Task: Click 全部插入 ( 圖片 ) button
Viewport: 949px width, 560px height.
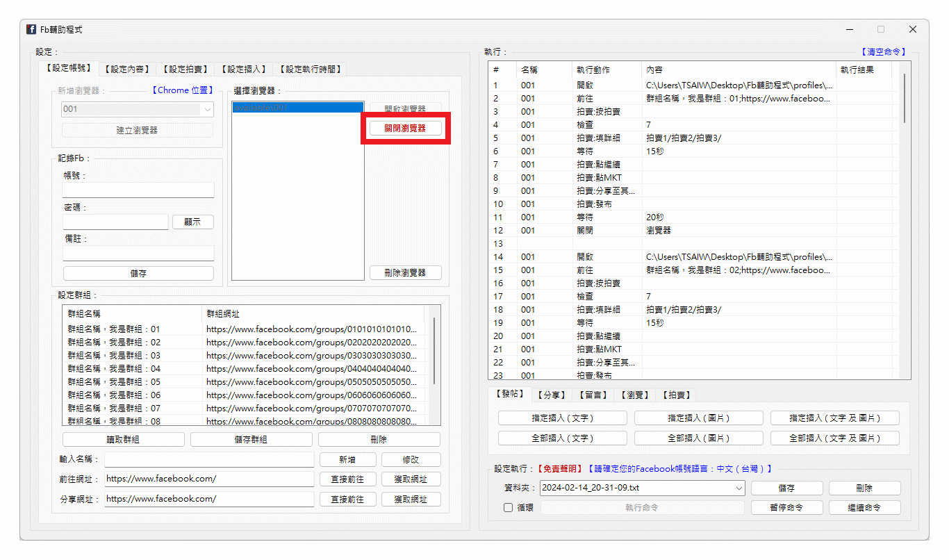Action: pyautogui.click(x=699, y=438)
